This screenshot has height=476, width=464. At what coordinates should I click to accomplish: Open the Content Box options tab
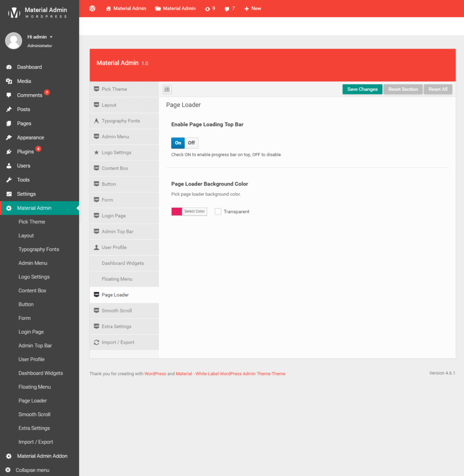(x=124, y=168)
